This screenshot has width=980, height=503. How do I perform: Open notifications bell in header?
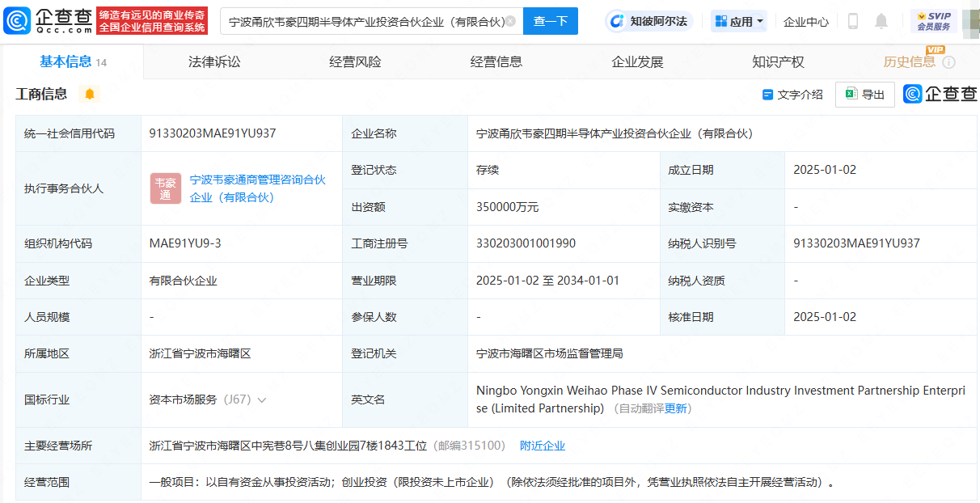click(x=881, y=21)
